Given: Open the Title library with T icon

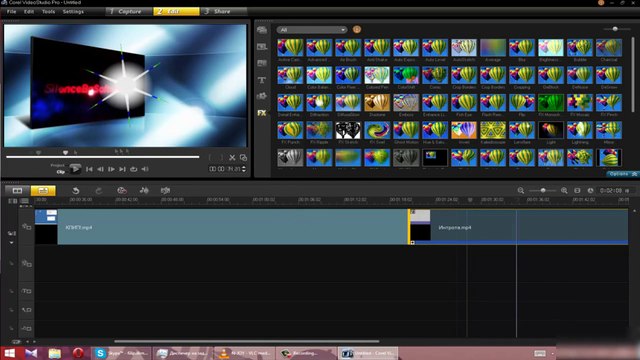Looking at the screenshot, I should point(262,80).
